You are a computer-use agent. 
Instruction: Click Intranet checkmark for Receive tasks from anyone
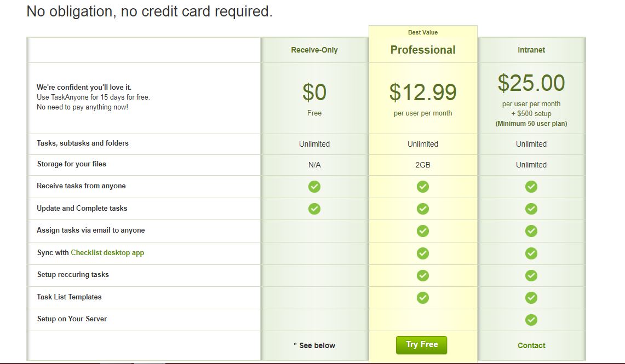(531, 187)
